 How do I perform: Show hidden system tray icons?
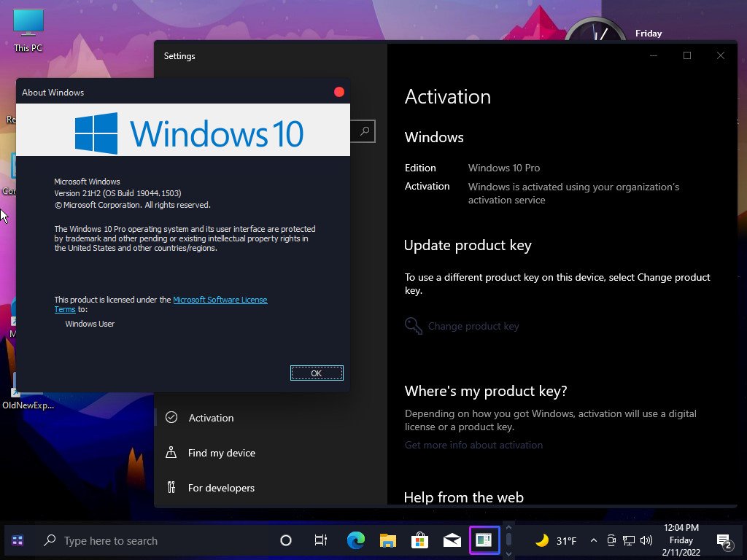click(x=594, y=540)
